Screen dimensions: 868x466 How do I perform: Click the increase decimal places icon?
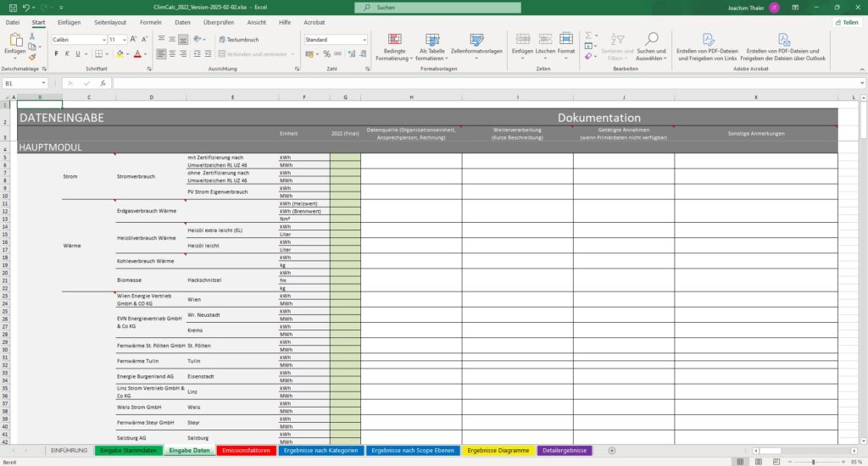coord(352,54)
